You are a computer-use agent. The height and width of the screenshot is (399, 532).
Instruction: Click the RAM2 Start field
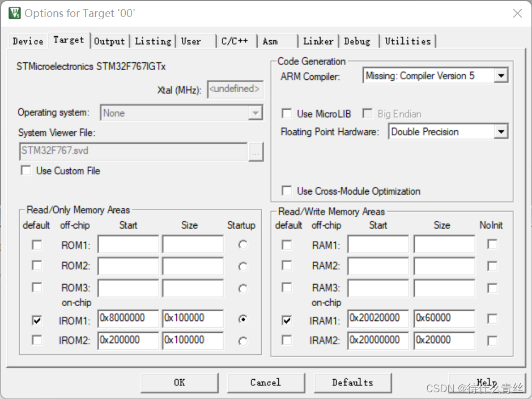click(x=378, y=266)
